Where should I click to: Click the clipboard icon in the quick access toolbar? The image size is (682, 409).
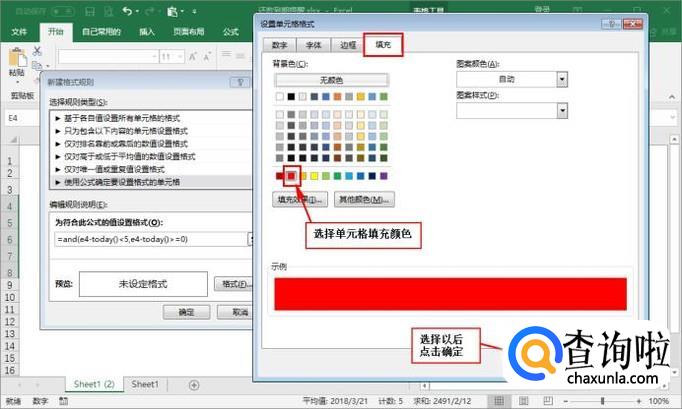click(172, 11)
